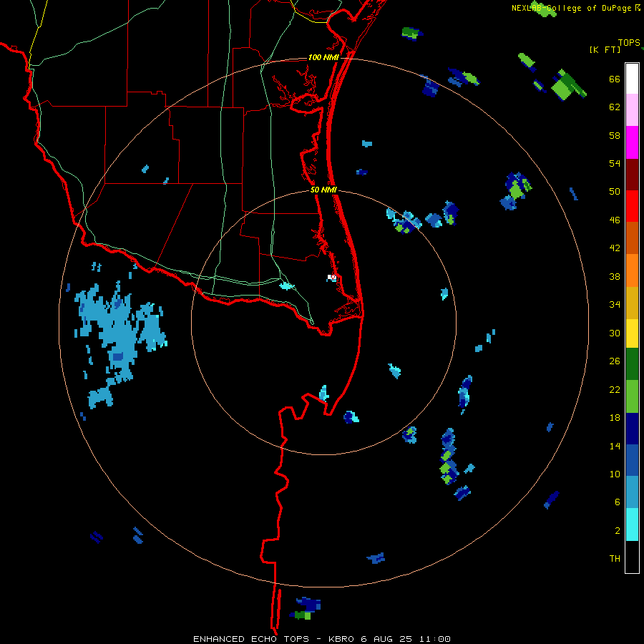
Task: Select the light blue legend swatch
Action: click(x=632, y=492)
